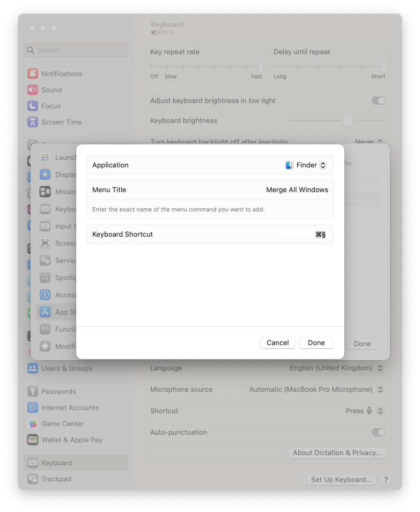Select the Game Center icon
This screenshot has height=512, width=420.
33,423
